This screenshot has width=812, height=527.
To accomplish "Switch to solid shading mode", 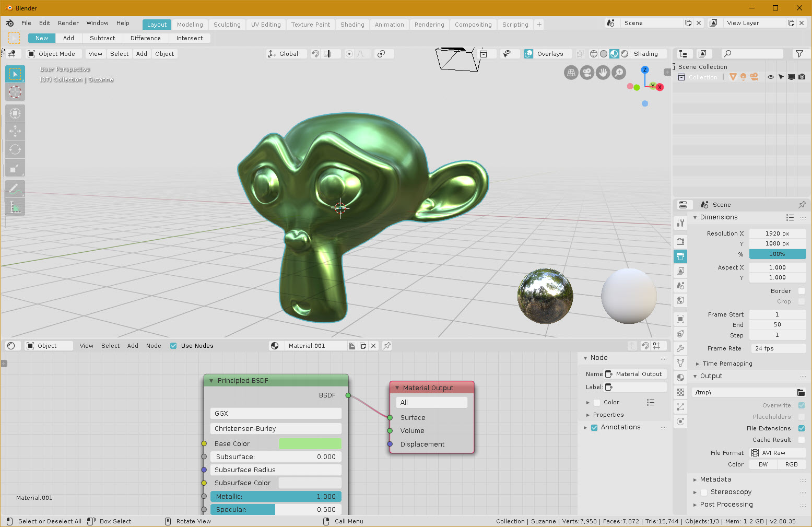I will click(604, 54).
